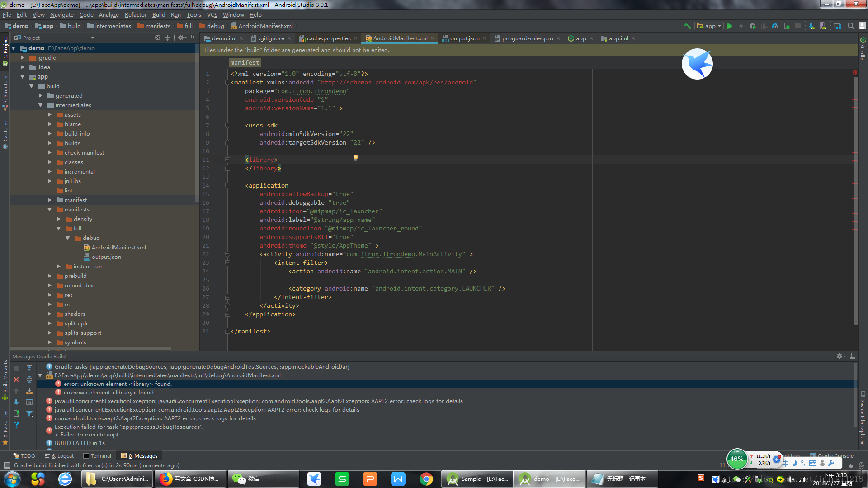Image resolution: width=868 pixels, height=488 pixels.
Task: Click the Make Project hammer icon
Action: (x=688, y=26)
